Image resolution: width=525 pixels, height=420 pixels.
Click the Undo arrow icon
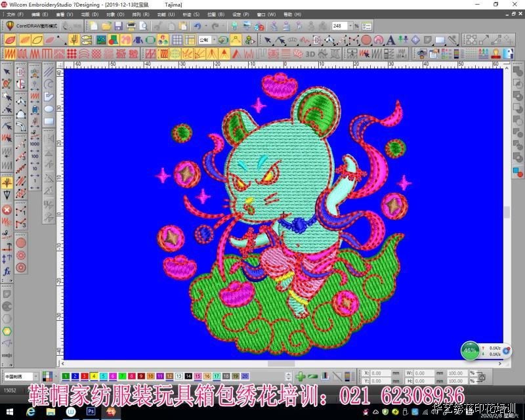(198, 26)
